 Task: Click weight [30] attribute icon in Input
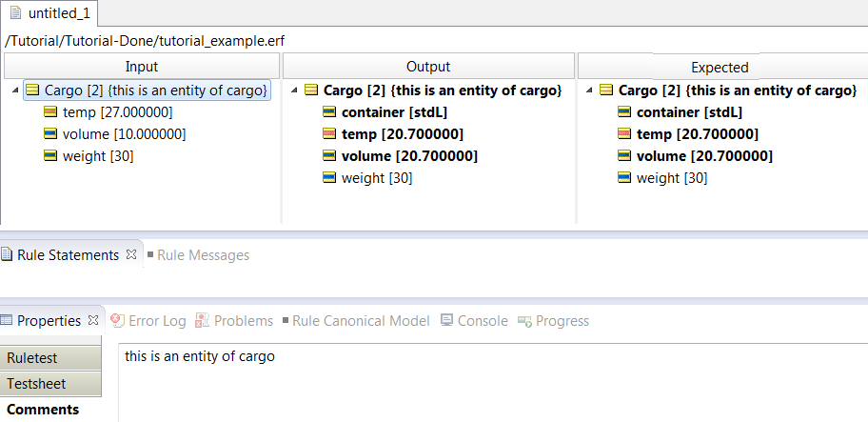tap(50, 156)
